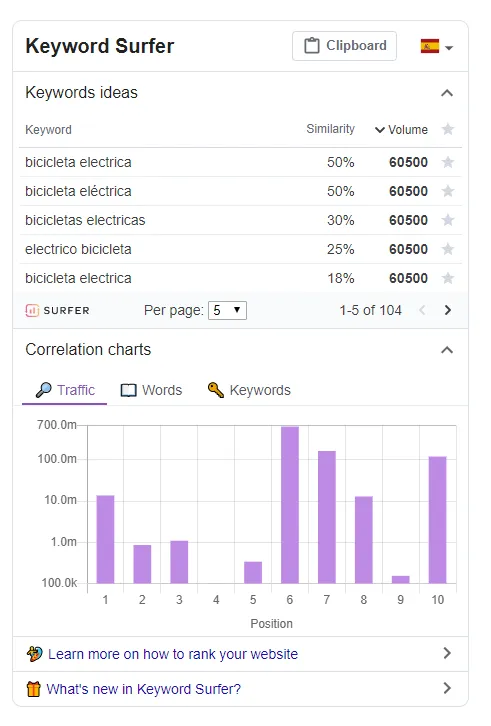Click the traffic bar for position 9

(401, 580)
